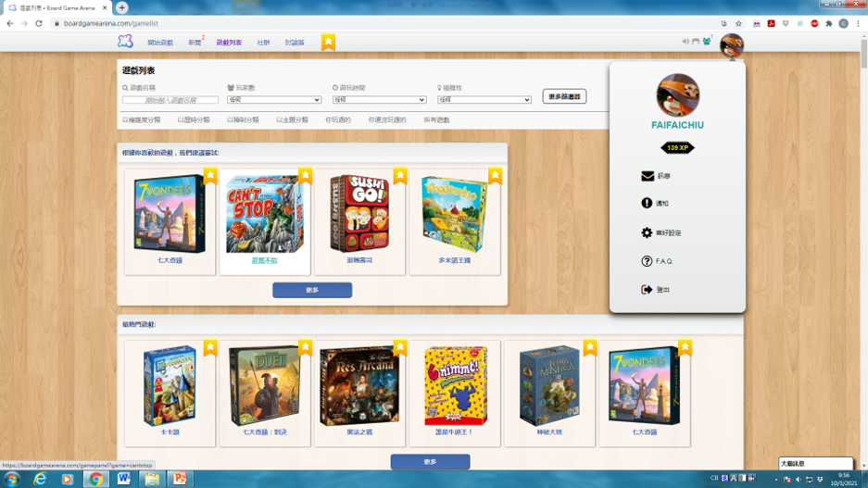Click the more filters button
The height and width of the screenshot is (488, 868).
[x=564, y=96]
